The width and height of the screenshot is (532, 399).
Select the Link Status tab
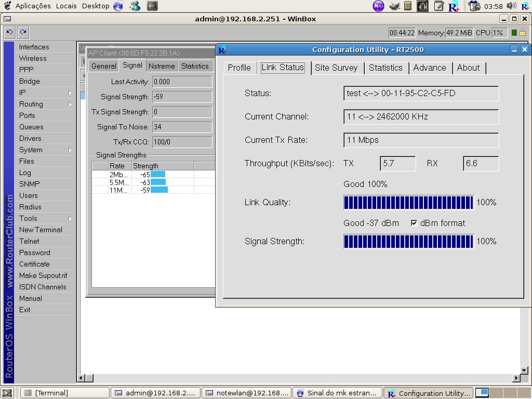click(x=283, y=67)
